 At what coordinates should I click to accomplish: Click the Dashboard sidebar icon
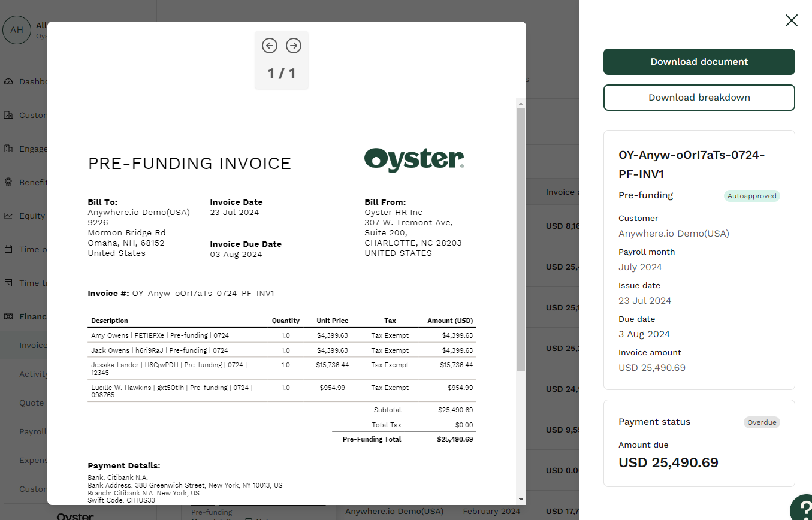pos(8,81)
